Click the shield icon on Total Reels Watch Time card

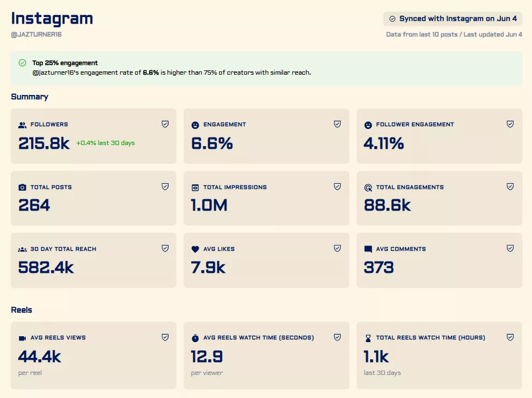[x=511, y=337]
